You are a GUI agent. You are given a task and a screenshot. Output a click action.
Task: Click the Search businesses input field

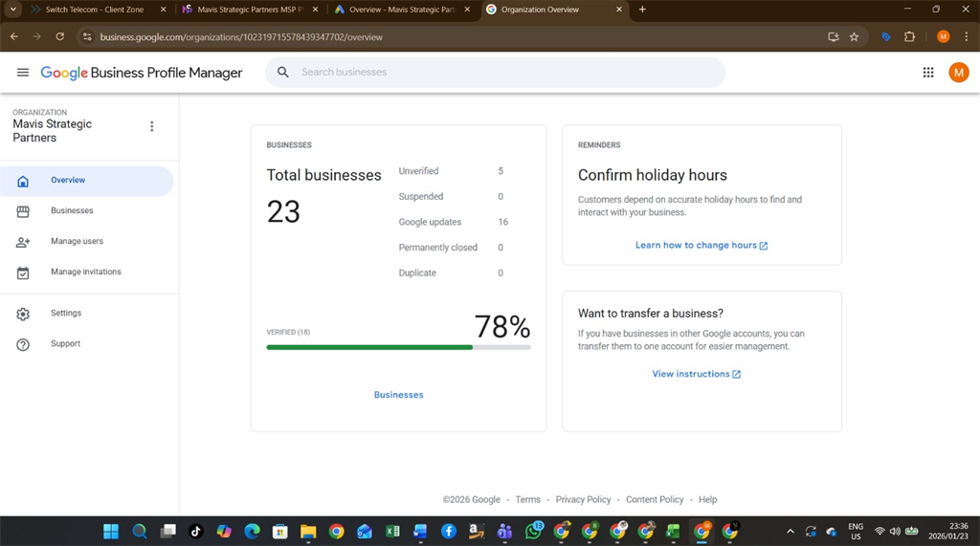tap(507, 73)
